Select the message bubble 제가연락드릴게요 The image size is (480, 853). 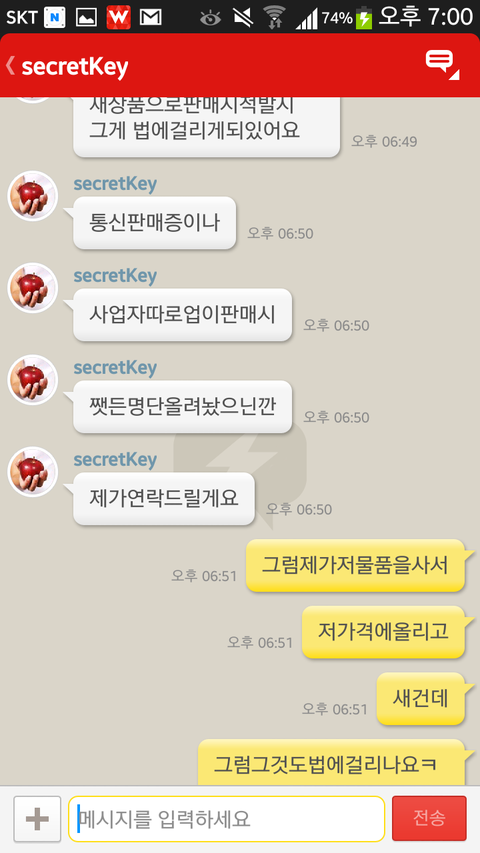[x=164, y=498]
